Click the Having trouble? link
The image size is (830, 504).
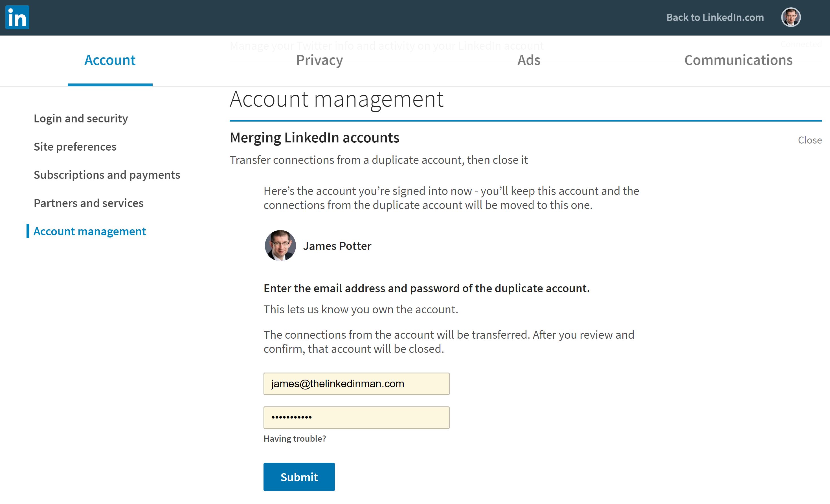[295, 439]
